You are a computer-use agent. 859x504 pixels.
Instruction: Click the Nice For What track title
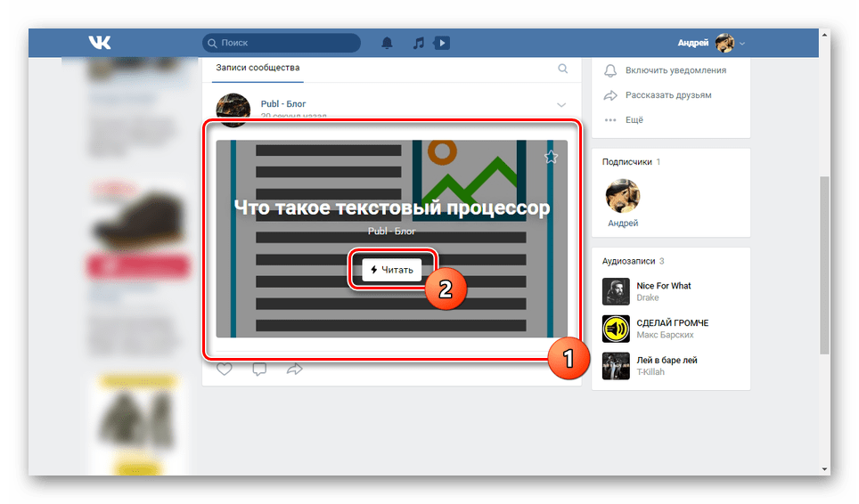664,286
